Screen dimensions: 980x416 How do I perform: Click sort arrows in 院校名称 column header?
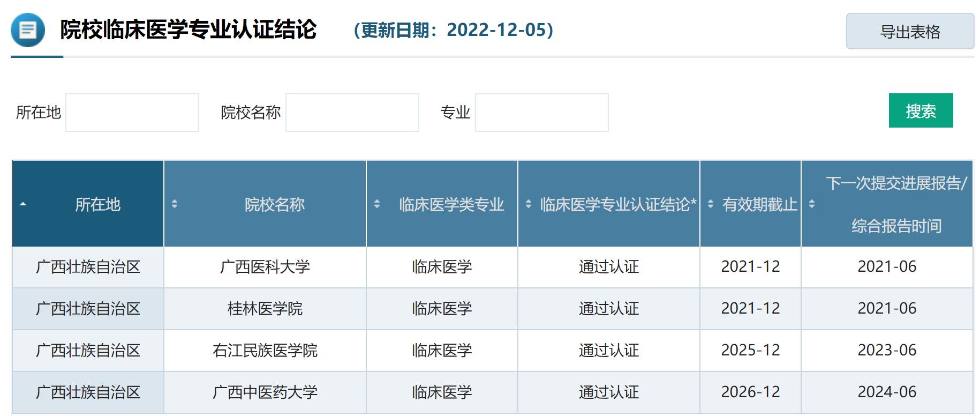(x=175, y=204)
